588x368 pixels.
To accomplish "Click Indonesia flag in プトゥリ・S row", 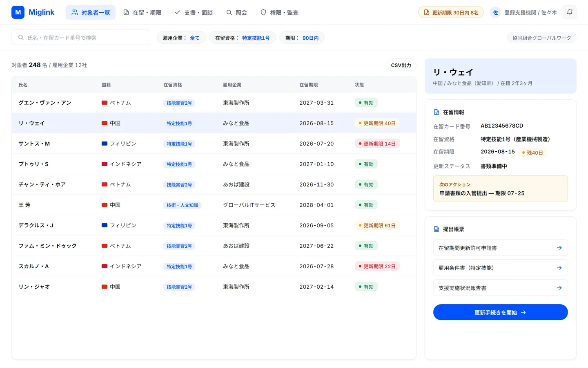I will pos(105,164).
